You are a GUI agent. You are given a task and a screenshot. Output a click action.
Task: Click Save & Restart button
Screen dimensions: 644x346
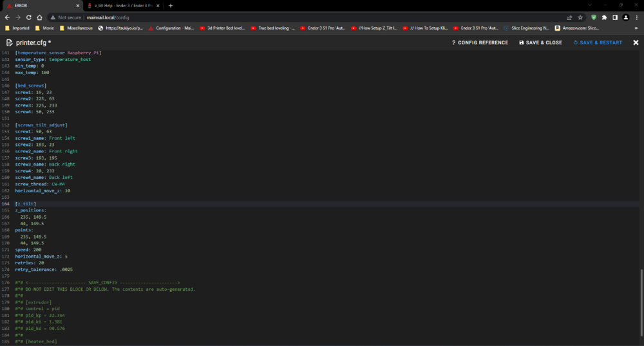598,42
